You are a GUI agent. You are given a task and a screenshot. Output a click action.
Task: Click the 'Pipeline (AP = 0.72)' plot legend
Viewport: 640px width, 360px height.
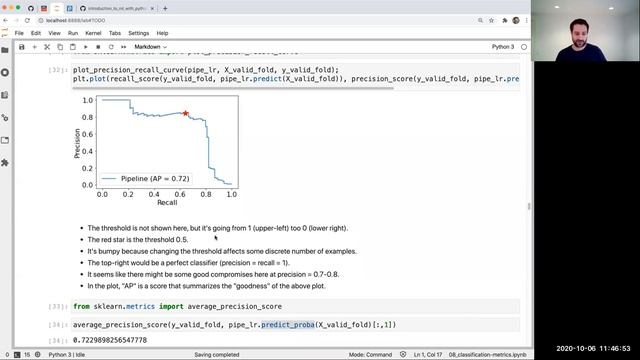tap(145, 179)
